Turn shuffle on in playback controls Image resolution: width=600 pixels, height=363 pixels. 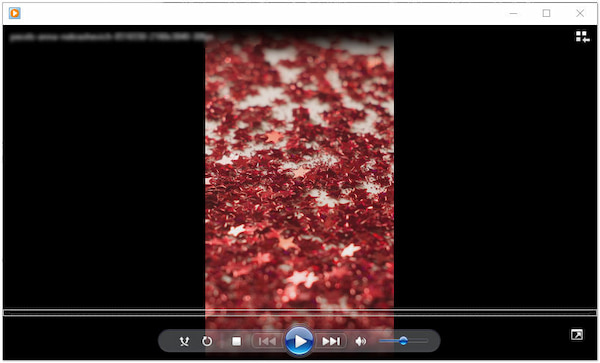point(184,341)
